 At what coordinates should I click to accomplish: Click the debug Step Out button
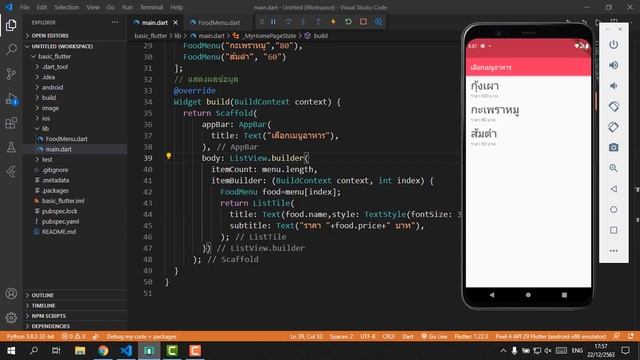318,22
